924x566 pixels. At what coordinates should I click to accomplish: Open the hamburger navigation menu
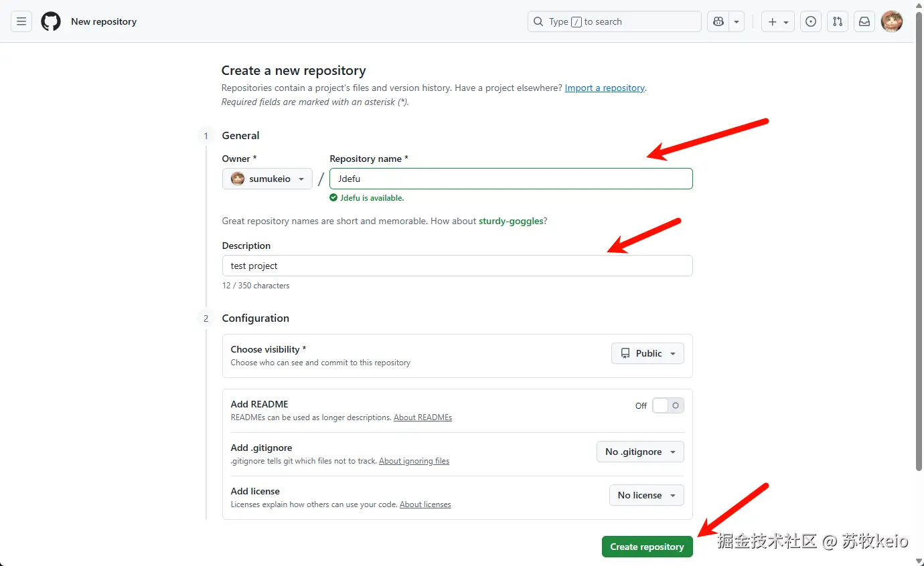pos(21,21)
